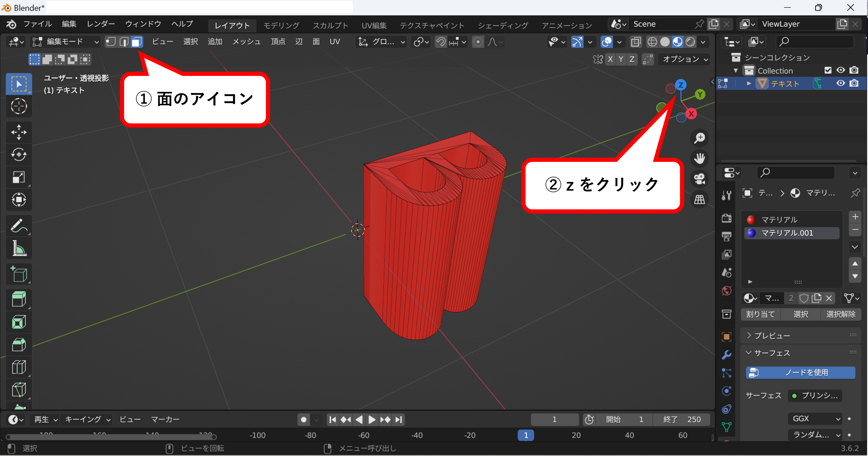
Task: Open the メッシュ menu
Action: pos(246,42)
